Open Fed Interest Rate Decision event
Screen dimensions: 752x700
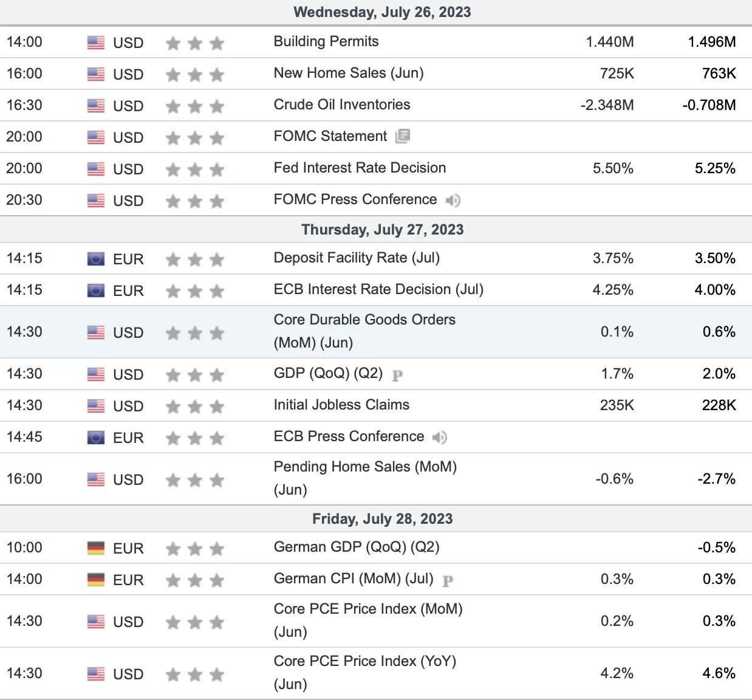coord(360,168)
